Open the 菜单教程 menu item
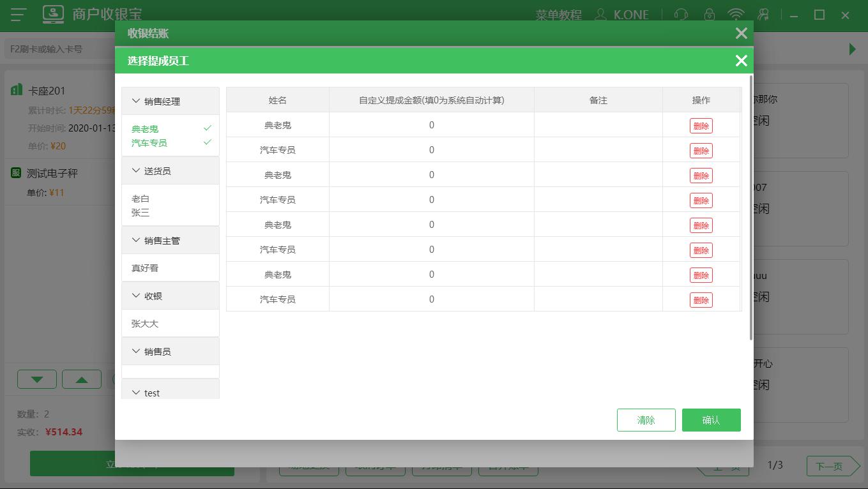The image size is (868, 489). (x=560, y=14)
